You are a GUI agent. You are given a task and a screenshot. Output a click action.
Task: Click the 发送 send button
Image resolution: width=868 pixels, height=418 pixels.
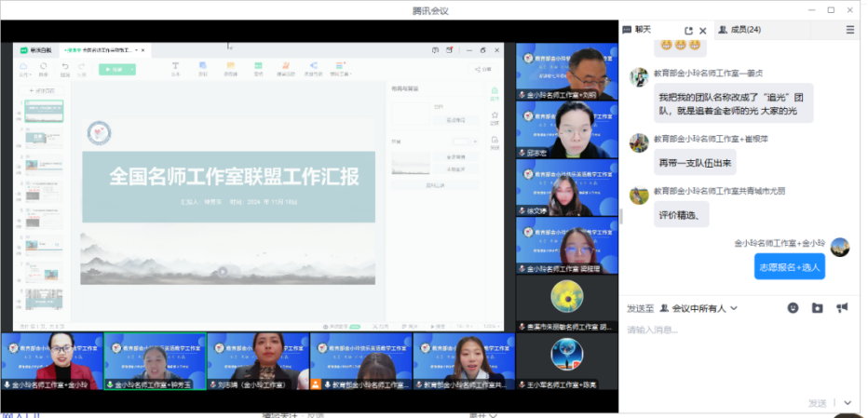coord(817,403)
